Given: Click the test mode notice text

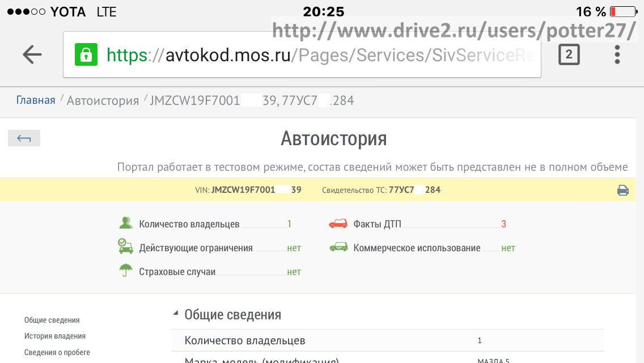Looking at the screenshot, I should [372, 167].
